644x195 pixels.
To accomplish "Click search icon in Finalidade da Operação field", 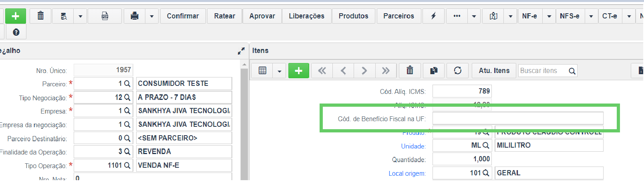I will (127, 152).
